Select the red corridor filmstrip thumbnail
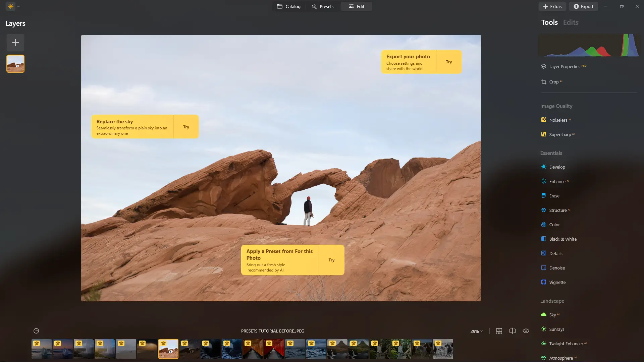Image resolution: width=644 pixels, height=362 pixels. tap(274, 349)
